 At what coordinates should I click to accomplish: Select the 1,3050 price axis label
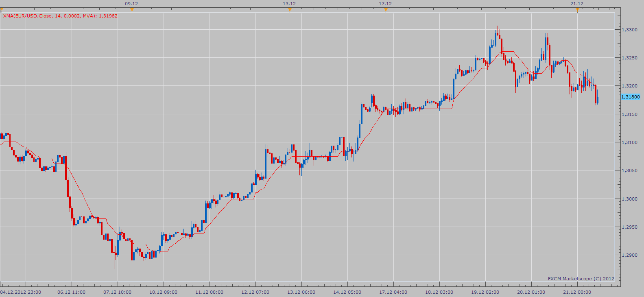pyautogui.click(x=629, y=170)
